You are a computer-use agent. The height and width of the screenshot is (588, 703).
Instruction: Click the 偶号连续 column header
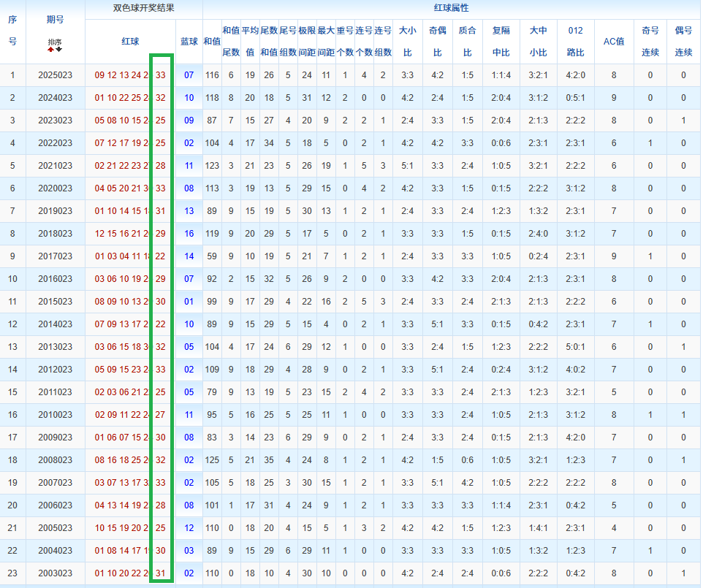(x=683, y=42)
